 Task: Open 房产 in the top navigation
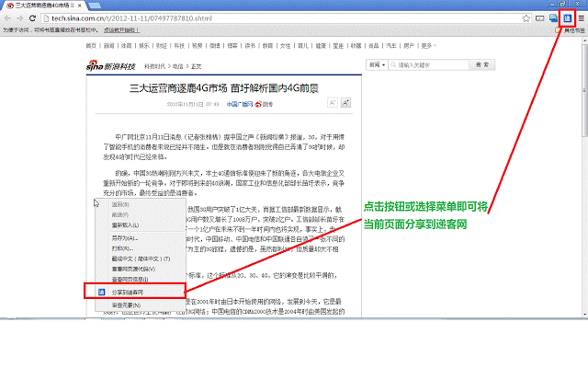click(x=409, y=46)
